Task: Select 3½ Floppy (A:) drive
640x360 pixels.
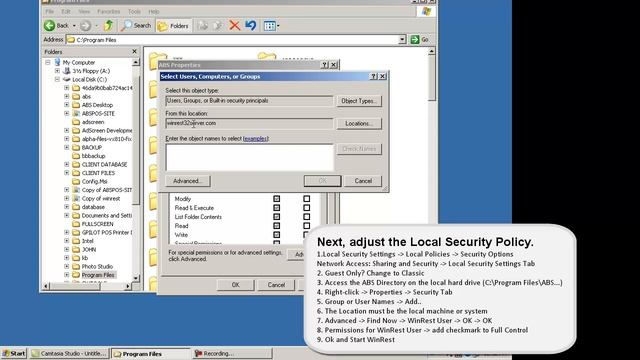Action: [x=91, y=71]
